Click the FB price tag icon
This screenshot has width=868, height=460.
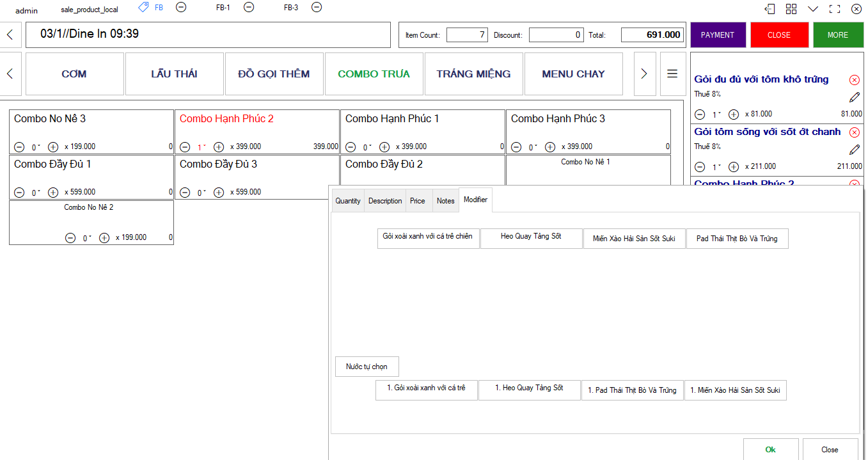(x=143, y=7)
